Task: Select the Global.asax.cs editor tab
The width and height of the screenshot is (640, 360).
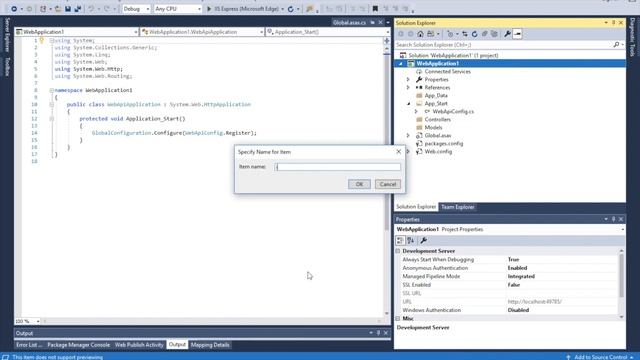Action: coord(349,22)
